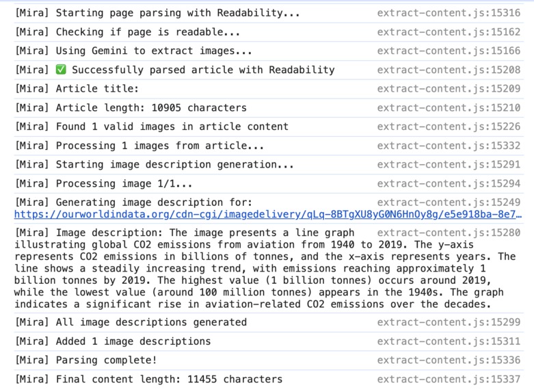Screen dimensions: 534x392
Task: Open source link extract-content.js:15209
Action: point(449,89)
